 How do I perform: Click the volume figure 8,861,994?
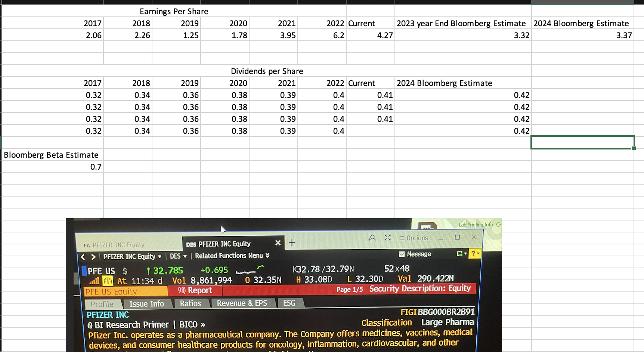click(x=211, y=280)
